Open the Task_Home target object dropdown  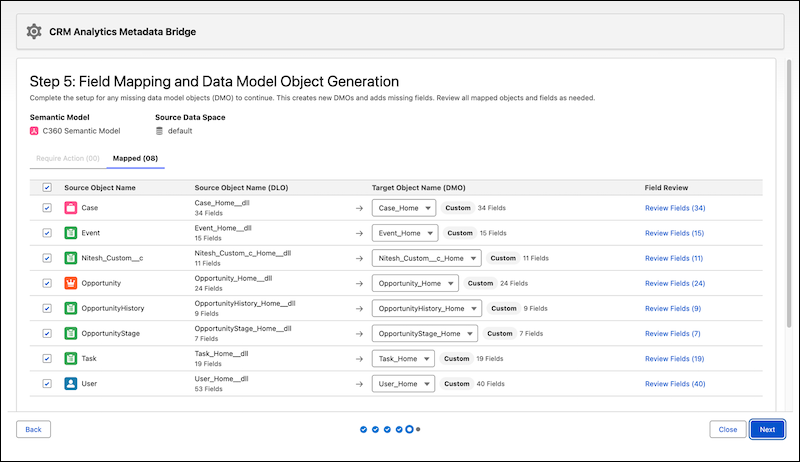pos(403,358)
